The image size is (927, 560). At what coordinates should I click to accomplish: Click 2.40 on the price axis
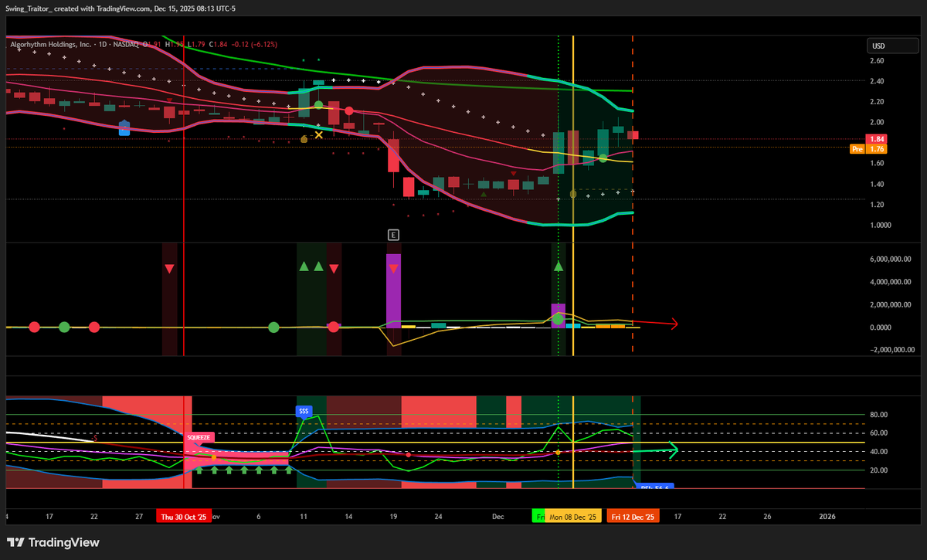(878, 81)
